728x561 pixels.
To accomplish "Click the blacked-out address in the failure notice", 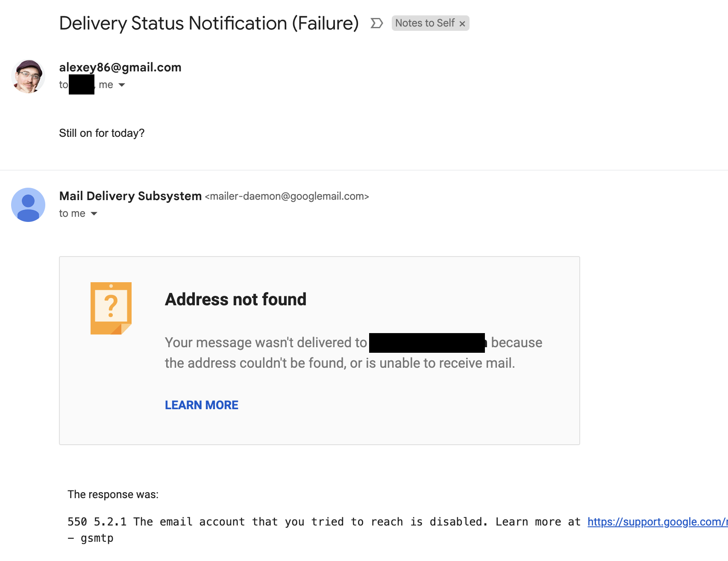I will [427, 343].
